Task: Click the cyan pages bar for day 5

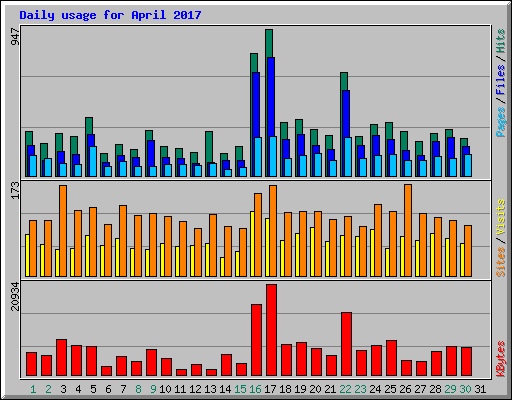Action: [x=93, y=161]
